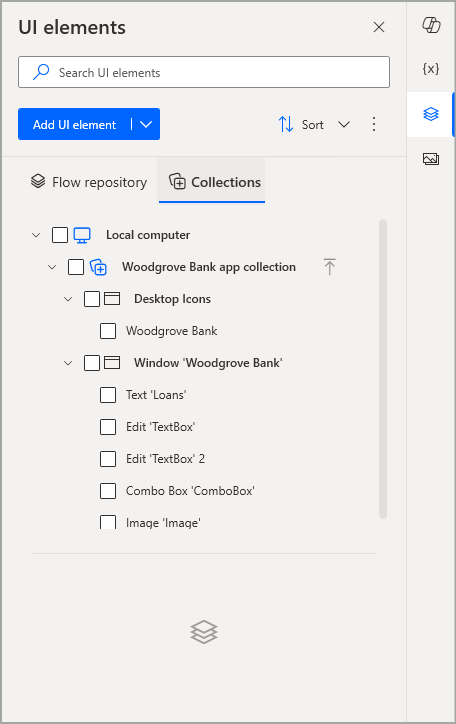The width and height of the screenshot is (456, 724).
Task: Select Edit 'TextBox' element label
Action: click(161, 427)
